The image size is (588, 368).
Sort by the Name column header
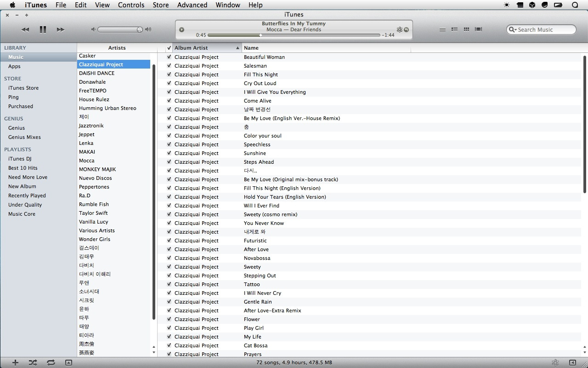pos(326,48)
